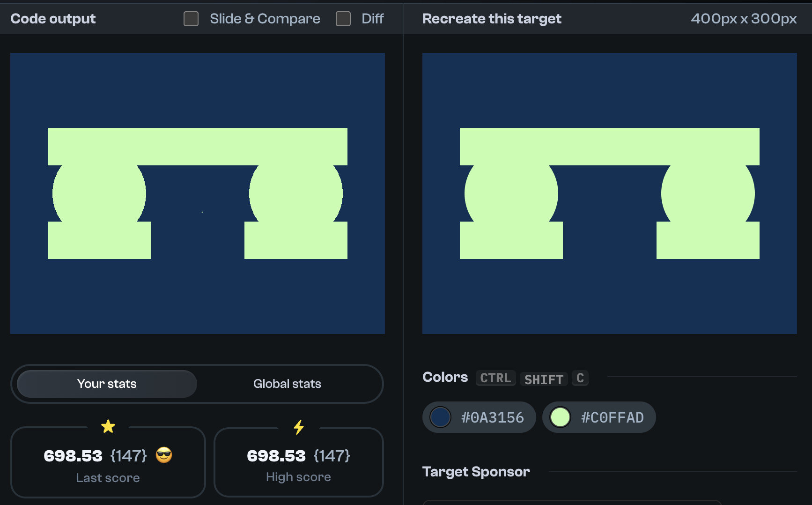Toggle the Diff checkbox
Image resolution: width=812 pixels, height=505 pixels.
[x=343, y=19]
